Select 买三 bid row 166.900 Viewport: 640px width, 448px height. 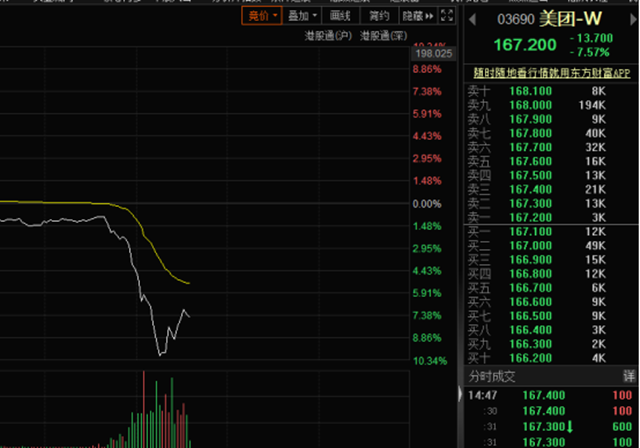tap(551, 259)
